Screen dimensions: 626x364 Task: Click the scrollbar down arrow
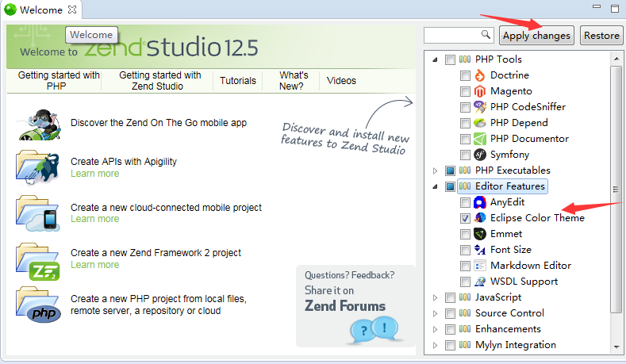[616, 347]
